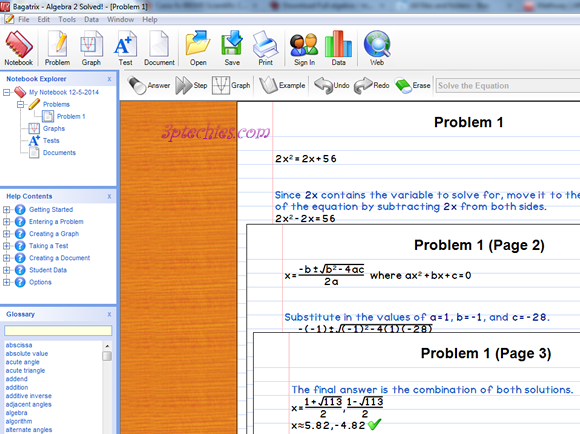Redo the last action
The image size is (580, 434).
(371, 85)
